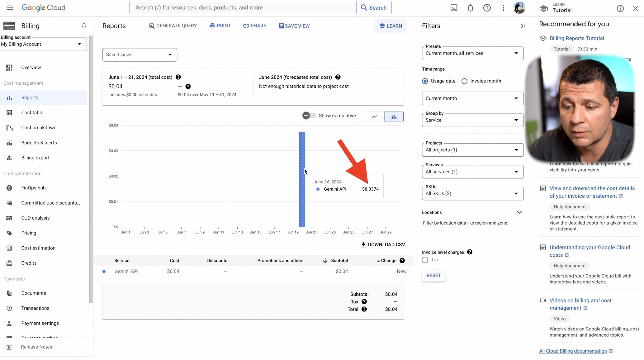Activate Cloud Shell terminal icon
The height and width of the screenshot is (360, 644).
point(454,8)
